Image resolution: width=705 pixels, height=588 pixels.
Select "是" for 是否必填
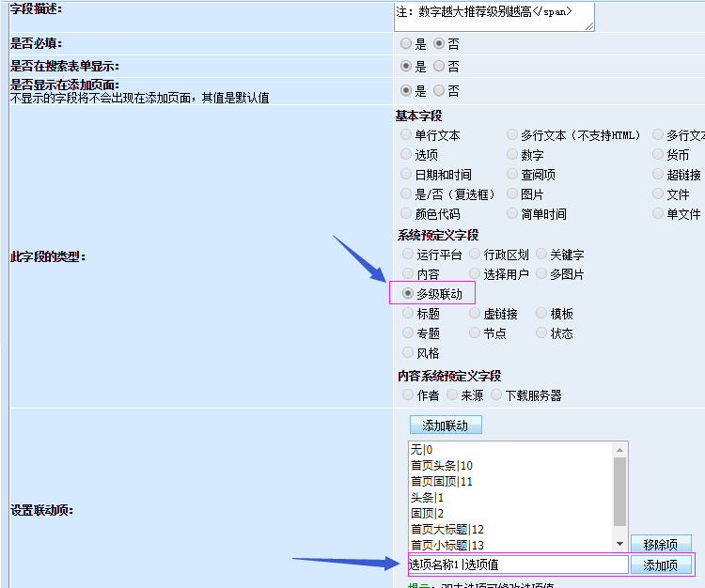[x=406, y=43]
